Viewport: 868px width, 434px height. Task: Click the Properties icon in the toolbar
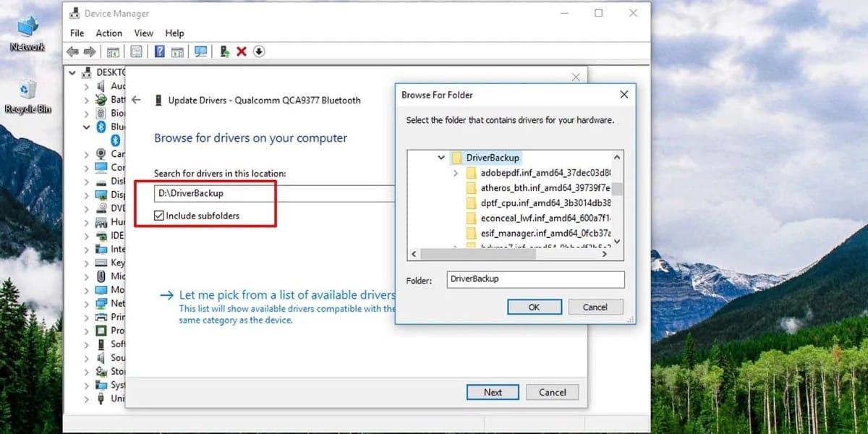(x=136, y=51)
